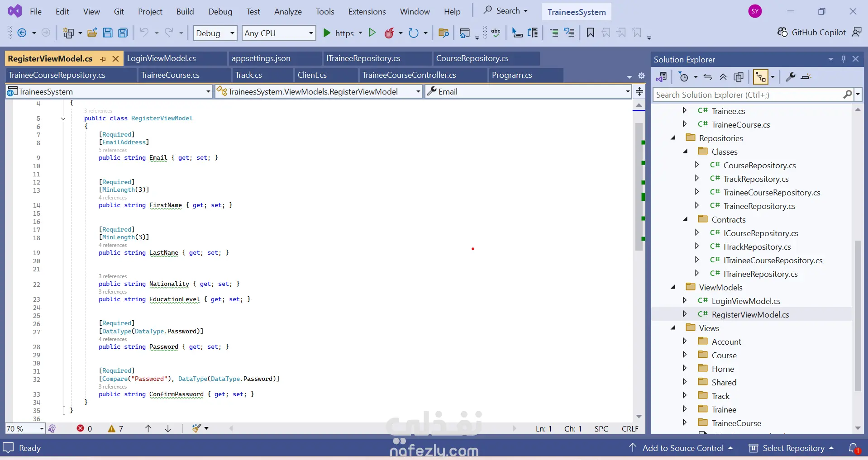Click the clear bookmarks icon
Image resolution: width=868 pixels, height=460 pixels.
point(637,33)
